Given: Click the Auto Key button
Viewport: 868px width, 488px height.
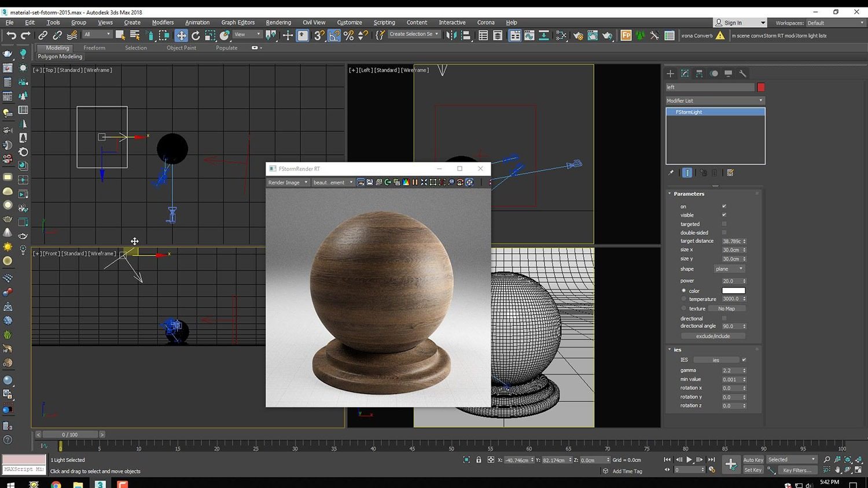Looking at the screenshot, I should [x=753, y=460].
